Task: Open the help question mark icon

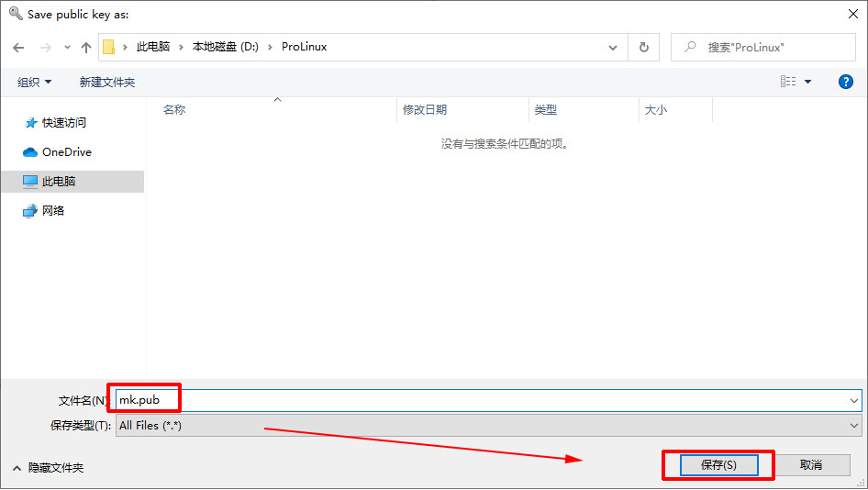Action: 846,82
